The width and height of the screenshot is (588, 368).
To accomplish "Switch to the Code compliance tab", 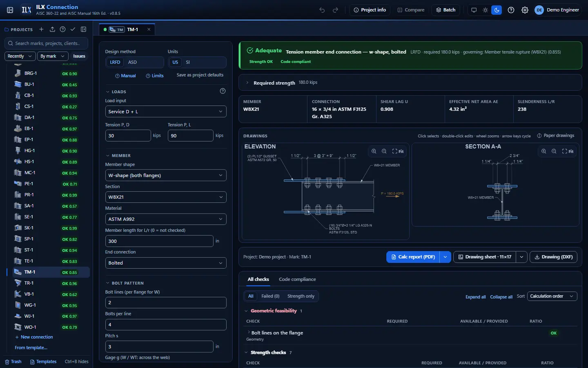I will pos(297,279).
